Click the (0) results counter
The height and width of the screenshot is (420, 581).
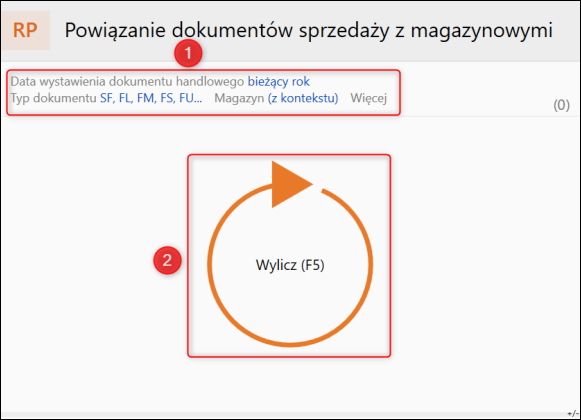(x=561, y=105)
